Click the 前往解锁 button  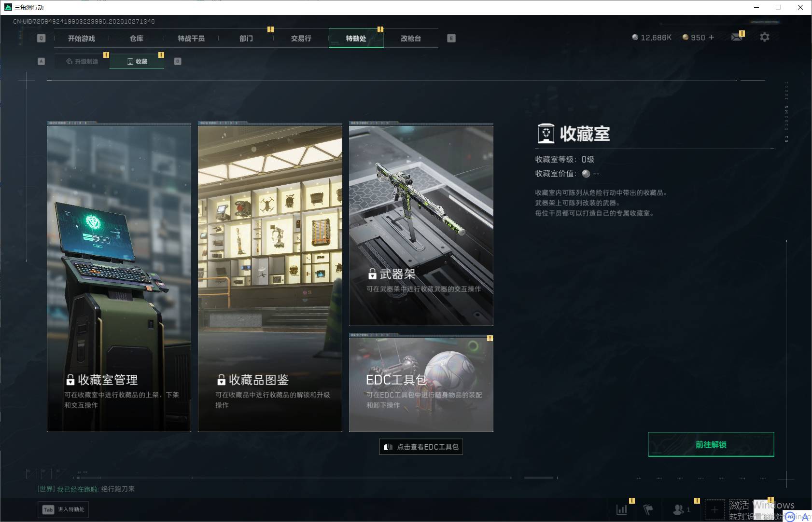click(x=711, y=444)
